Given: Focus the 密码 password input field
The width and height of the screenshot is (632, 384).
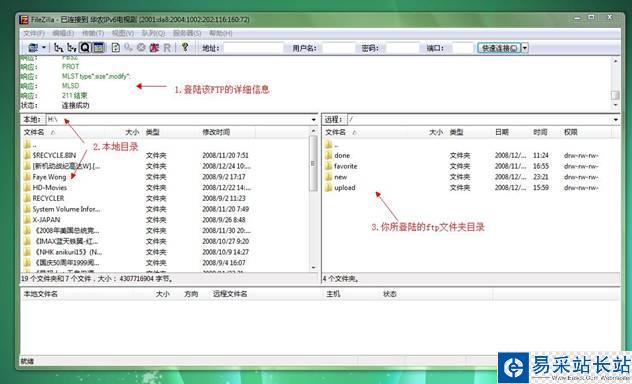Looking at the screenshot, I should point(402,48).
